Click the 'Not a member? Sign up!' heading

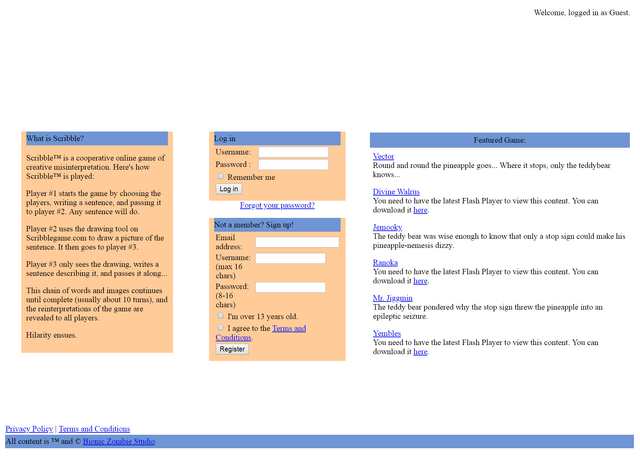pos(277,225)
